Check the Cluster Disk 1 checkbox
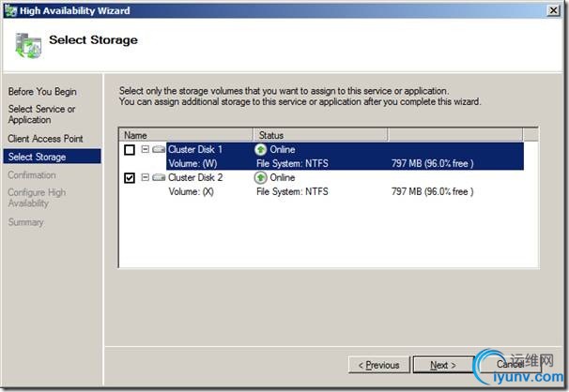The height and width of the screenshot is (392, 569). click(130, 150)
